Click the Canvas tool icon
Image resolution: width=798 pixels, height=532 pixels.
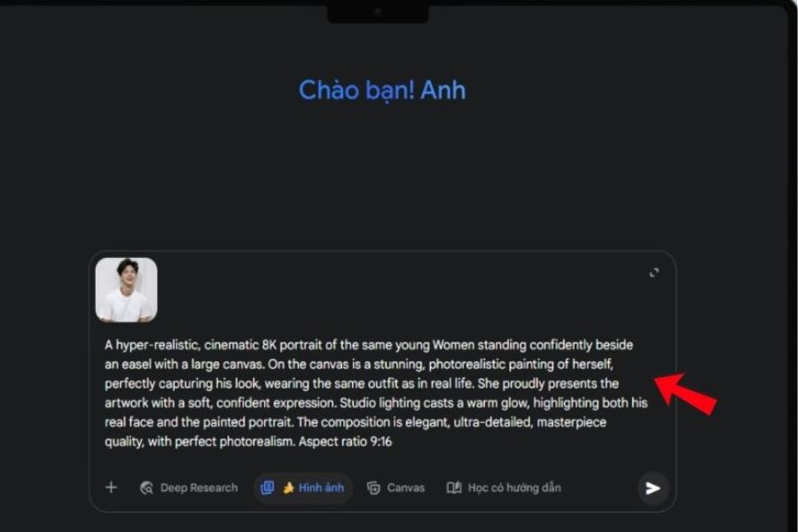point(373,488)
